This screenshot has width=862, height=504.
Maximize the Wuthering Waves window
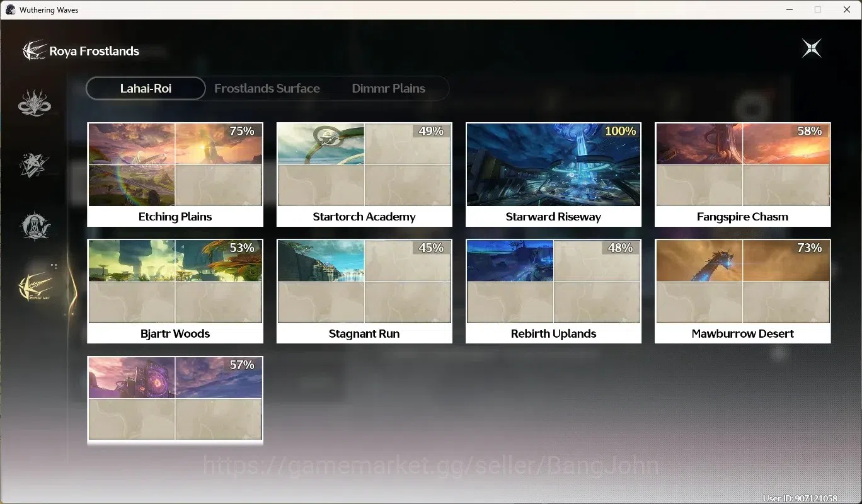pyautogui.click(x=818, y=10)
